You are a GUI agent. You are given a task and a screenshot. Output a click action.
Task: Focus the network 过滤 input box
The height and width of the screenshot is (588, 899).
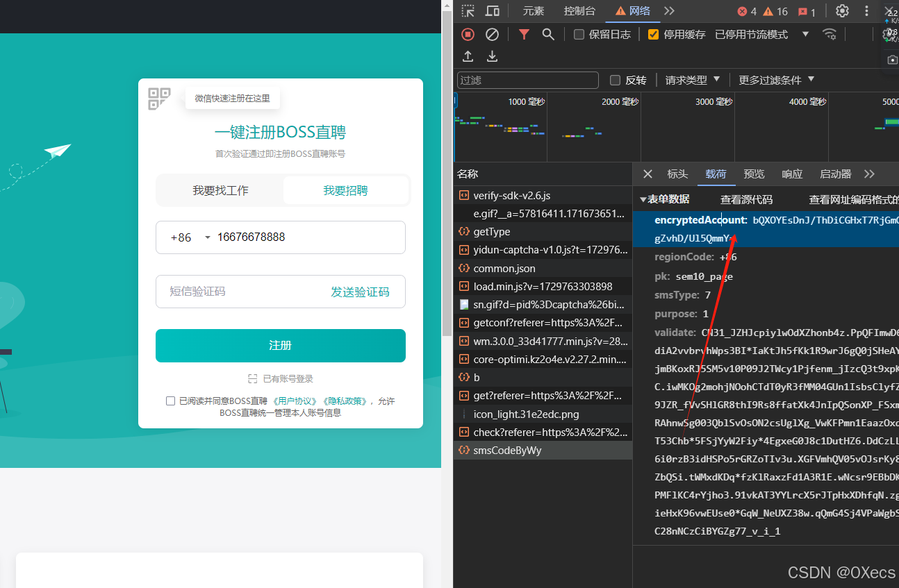coord(527,81)
